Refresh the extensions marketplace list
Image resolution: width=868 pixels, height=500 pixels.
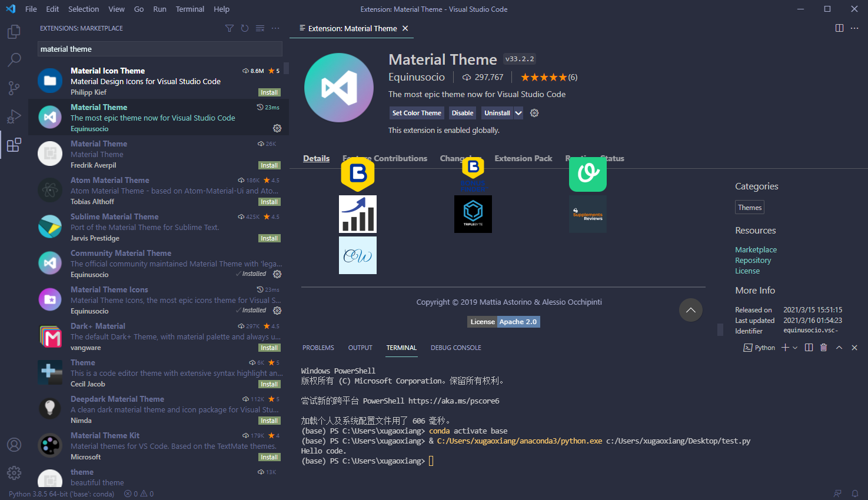click(245, 28)
